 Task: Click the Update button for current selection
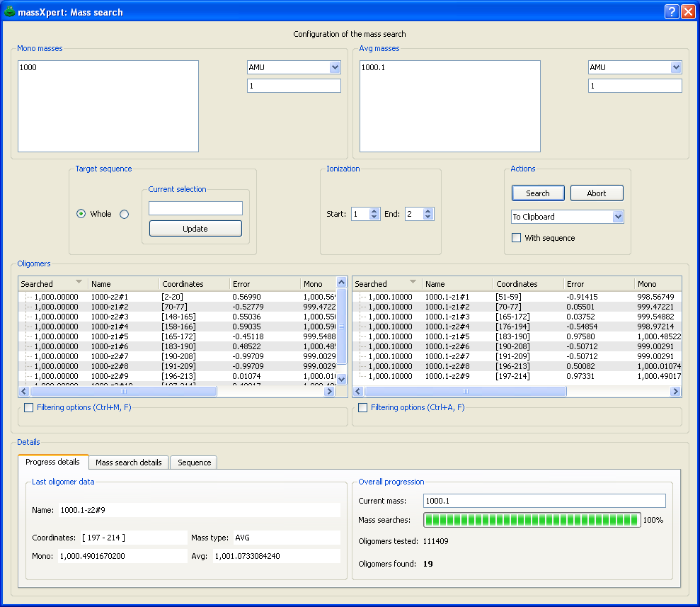point(195,229)
